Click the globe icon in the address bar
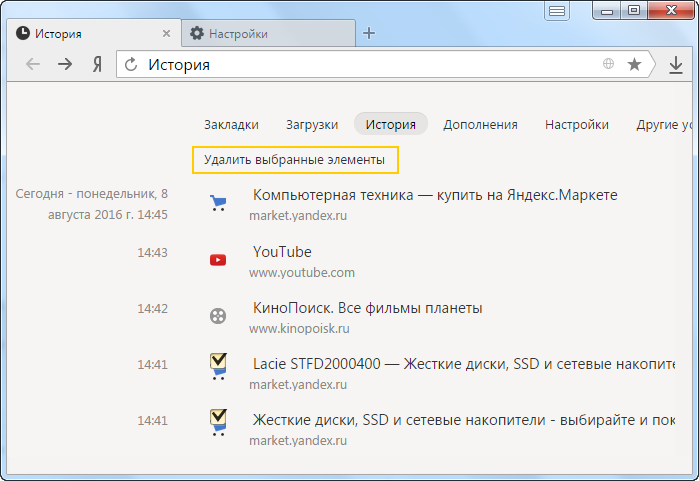Viewport: 699px width, 481px height. [x=608, y=64]
